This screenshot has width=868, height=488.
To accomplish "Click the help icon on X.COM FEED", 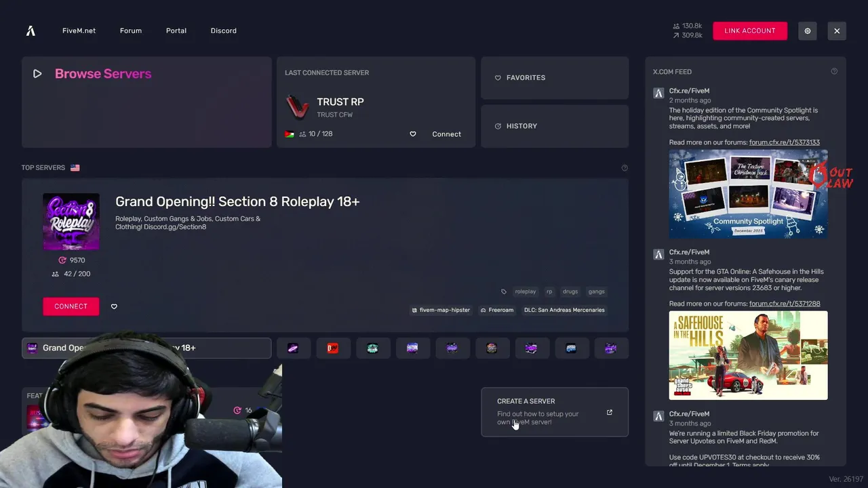I will (834, 71).
